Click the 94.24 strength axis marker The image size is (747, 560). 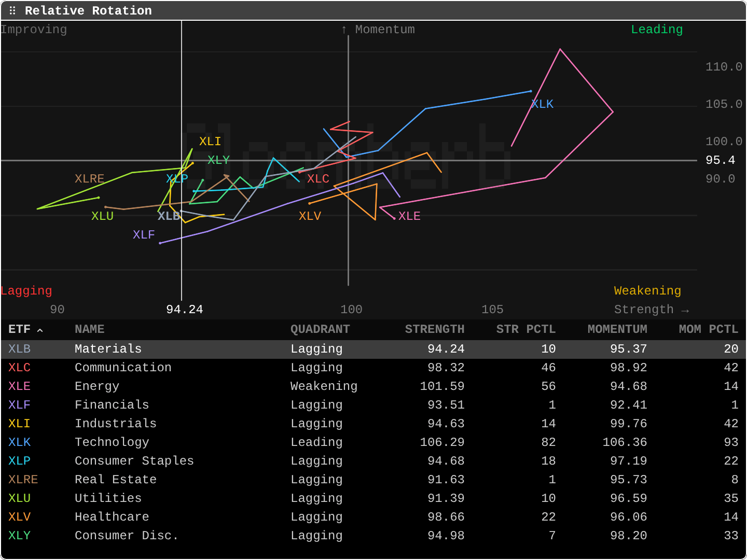185,310
